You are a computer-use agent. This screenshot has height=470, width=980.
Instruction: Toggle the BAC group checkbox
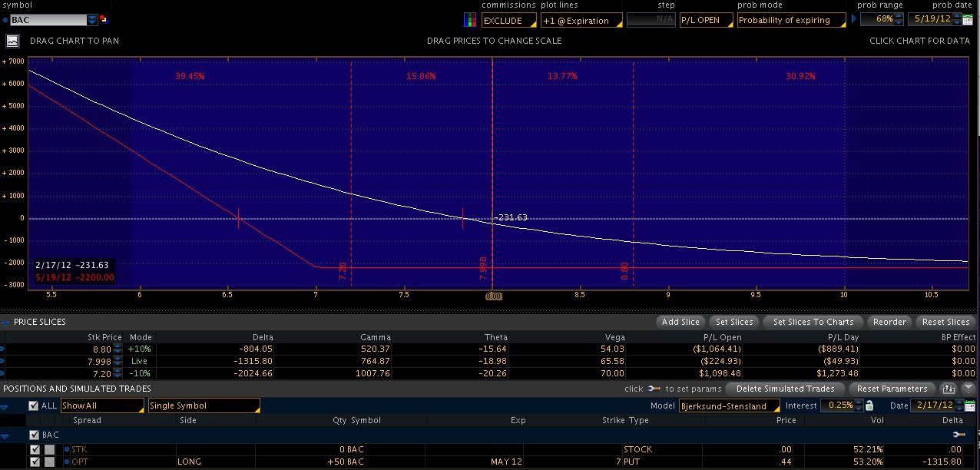click(33, 435)
